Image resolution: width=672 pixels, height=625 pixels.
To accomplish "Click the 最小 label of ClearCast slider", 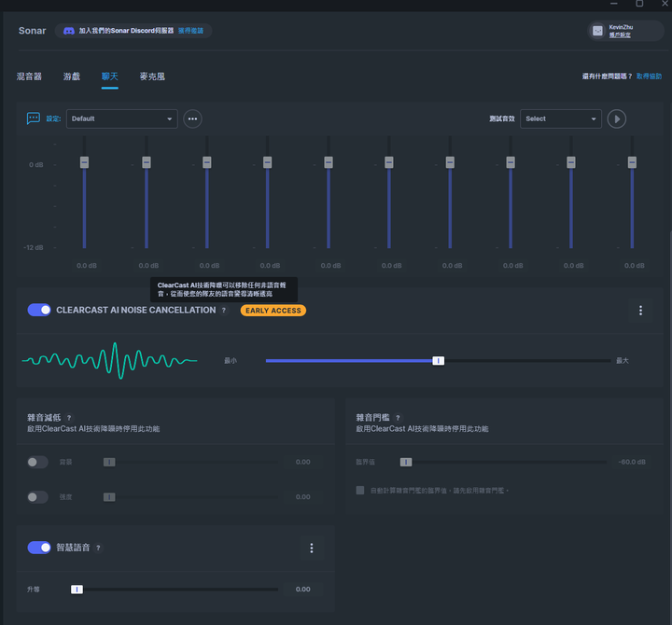I will tap(231, 361).
